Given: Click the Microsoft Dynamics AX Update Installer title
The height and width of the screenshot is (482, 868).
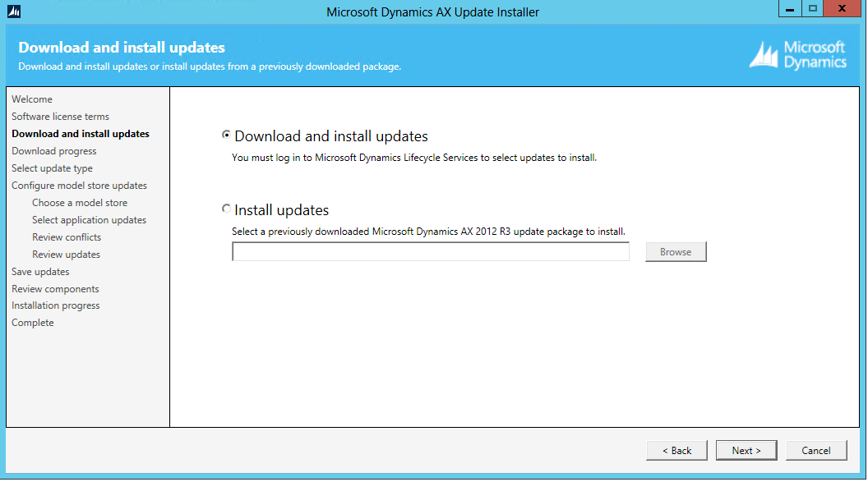Looking at the screenshot, I should pyautogui.click(x=433, y=12).
